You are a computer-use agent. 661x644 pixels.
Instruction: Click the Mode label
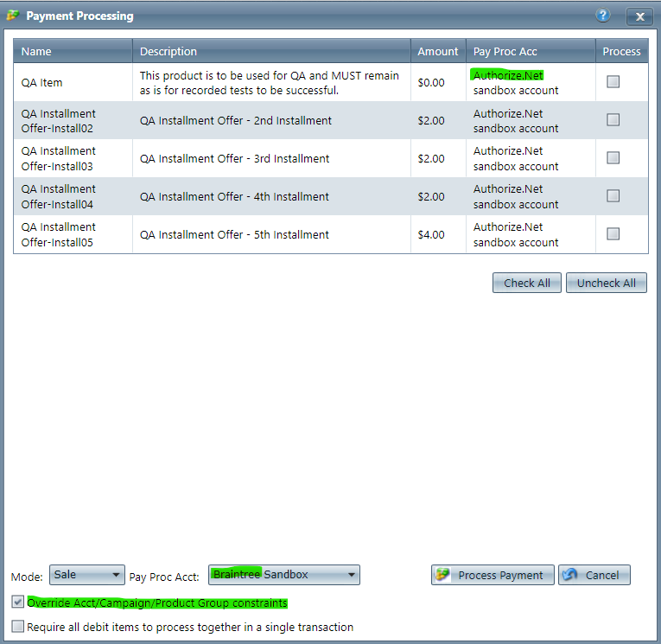[x=27, y=577]
